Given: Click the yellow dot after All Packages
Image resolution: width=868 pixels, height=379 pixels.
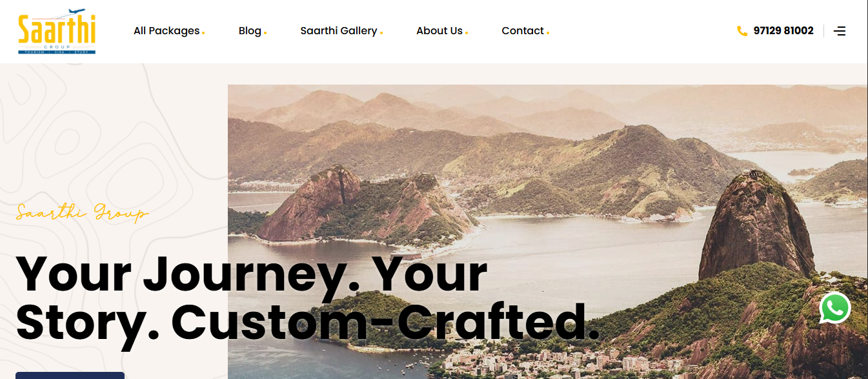Looking at the screenshot, I should click(203, 32).
